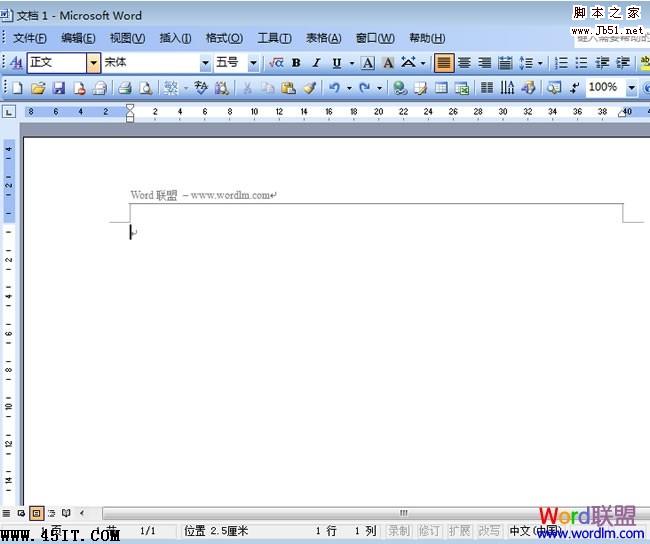Open the undo history dropdown arrow

[x=349, y=87]
